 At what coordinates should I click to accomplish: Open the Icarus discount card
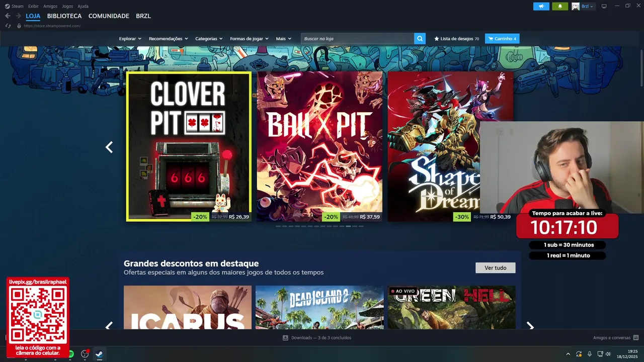[x=188, y=307]
